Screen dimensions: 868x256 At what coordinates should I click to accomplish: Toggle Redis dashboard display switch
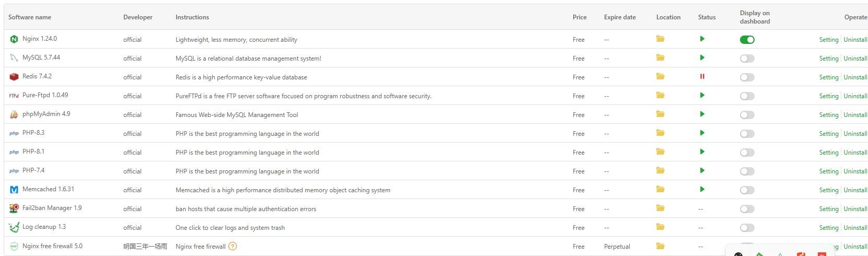(x=747, y=77)
